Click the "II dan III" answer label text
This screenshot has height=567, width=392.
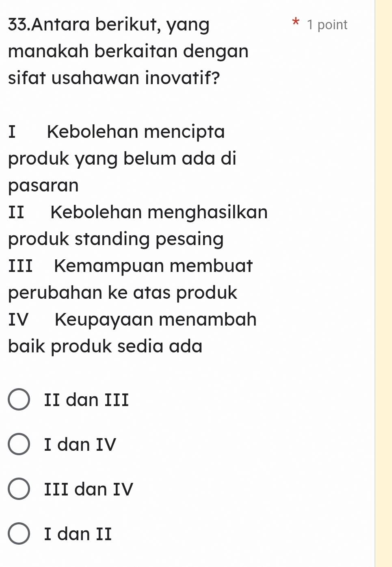pyautogui.click(x=86, y=400)
